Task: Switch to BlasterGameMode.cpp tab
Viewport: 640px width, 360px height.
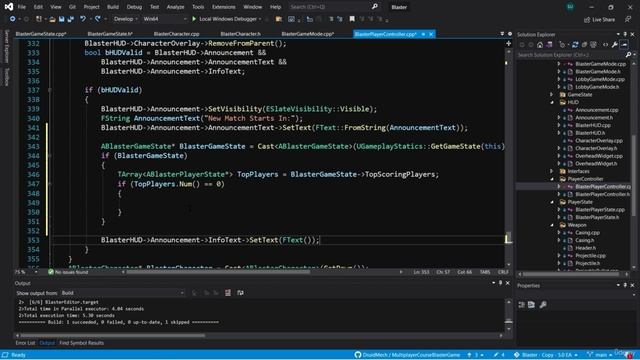Action: pos(308,34)
